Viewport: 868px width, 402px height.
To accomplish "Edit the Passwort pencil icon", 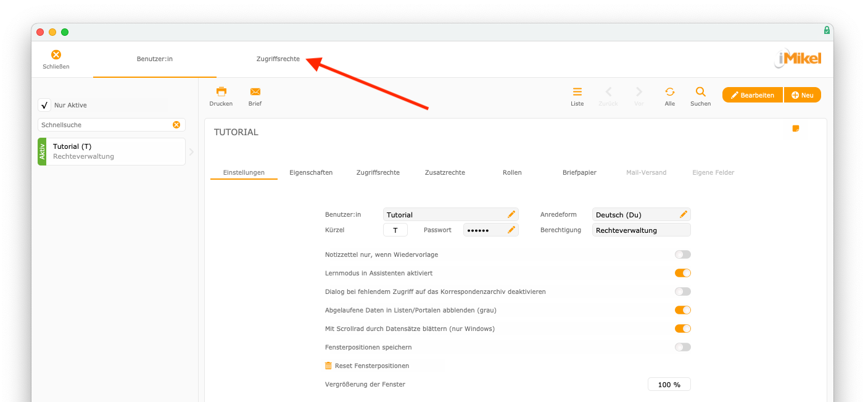I will point(511,230).
